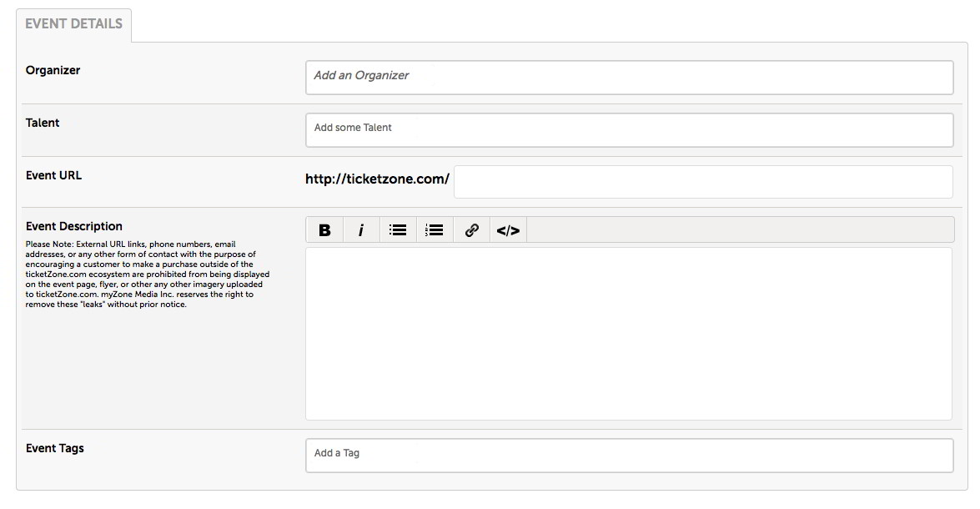Click the Organizer label

53,70
